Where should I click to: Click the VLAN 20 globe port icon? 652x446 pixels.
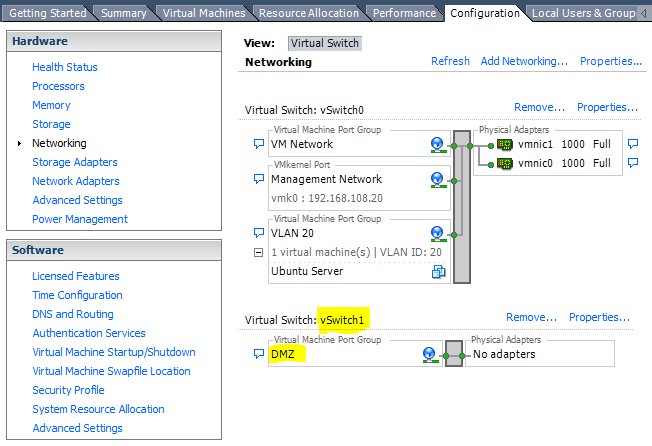click(x=437, y=234)
